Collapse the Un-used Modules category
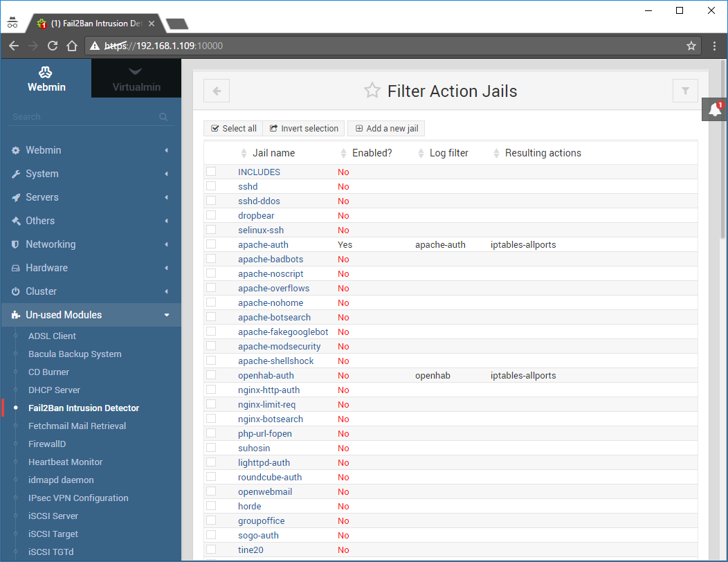The height and width of the screenshot is (562, 728). click(91, 315)
